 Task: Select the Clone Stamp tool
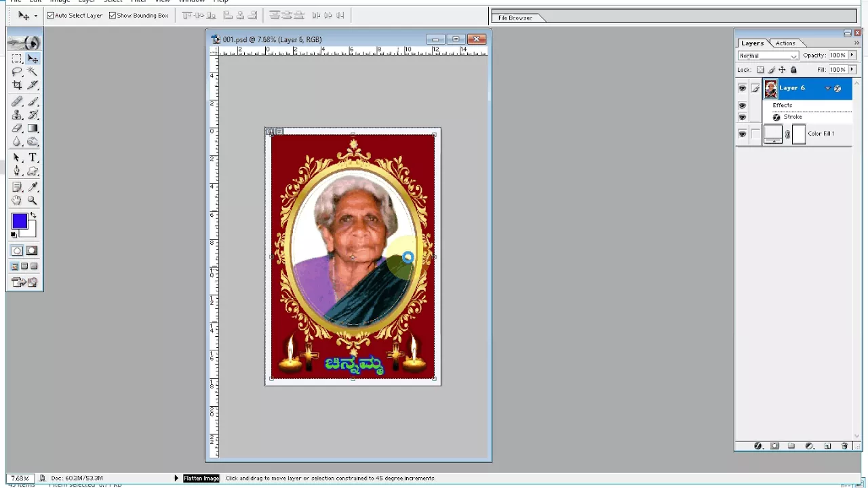click(17, 115)
